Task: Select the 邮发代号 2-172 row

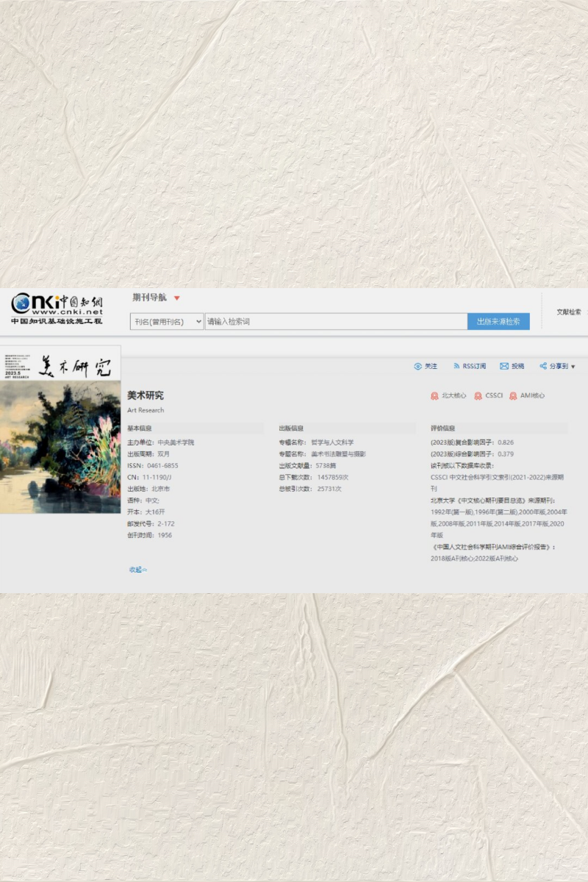Action: click(151, 524)
